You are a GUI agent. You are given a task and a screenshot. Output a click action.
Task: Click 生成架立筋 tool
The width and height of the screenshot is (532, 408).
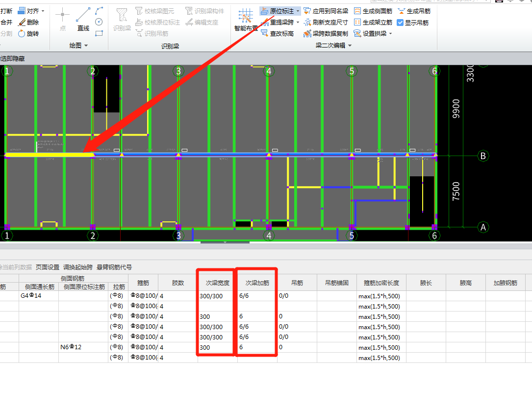pyautogui.click(x=373, y=23)
